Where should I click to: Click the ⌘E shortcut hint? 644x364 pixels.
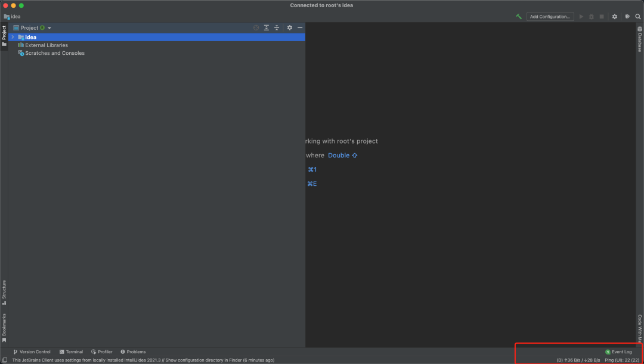pyautogui.click(x=312, y=184)
